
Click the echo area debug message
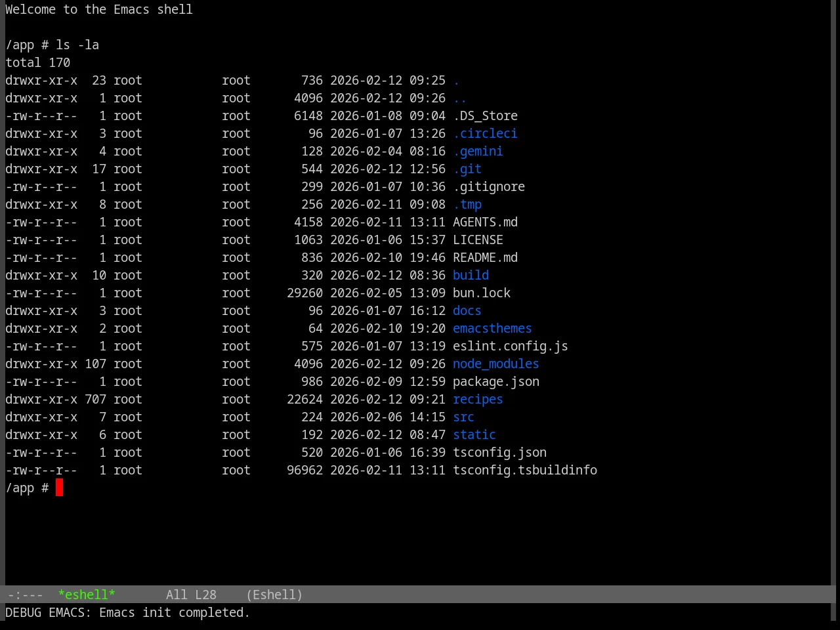(x=127, y=612)
